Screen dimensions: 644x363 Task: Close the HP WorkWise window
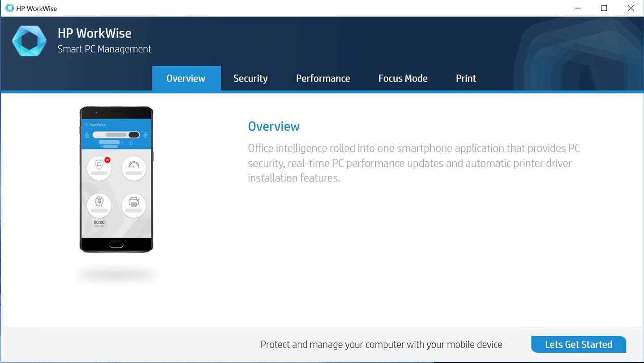[631, 8]
